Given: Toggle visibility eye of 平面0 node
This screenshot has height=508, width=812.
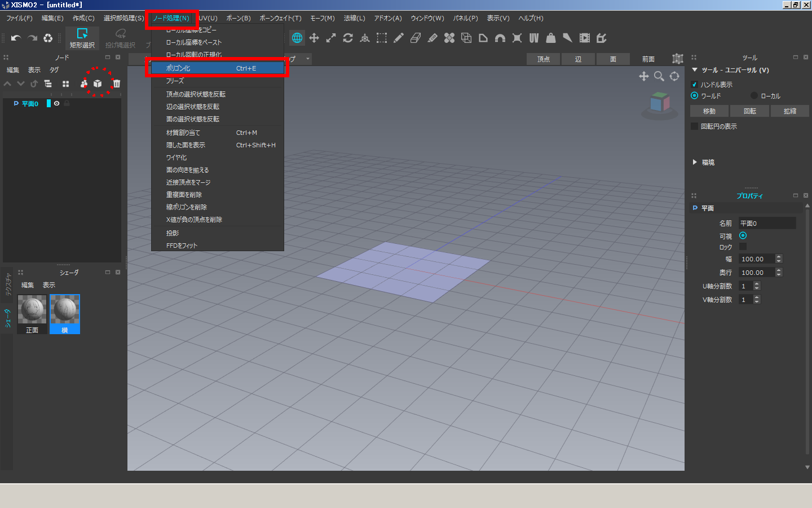Looking at the screenshot, I should point(56,103).
